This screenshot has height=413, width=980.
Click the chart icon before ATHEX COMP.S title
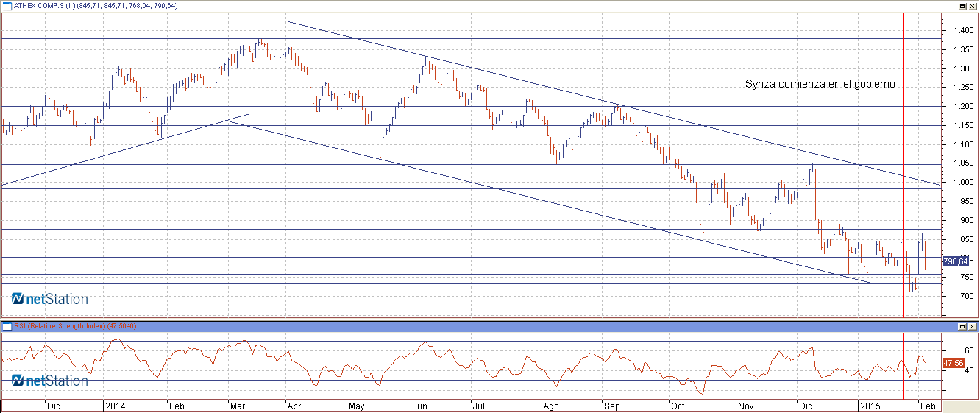point(7,5)
